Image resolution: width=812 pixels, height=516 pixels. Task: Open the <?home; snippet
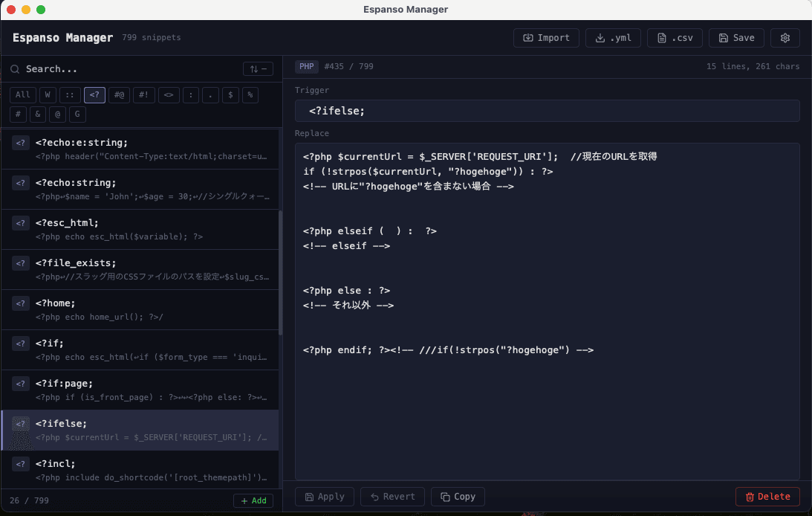(140, 310)
